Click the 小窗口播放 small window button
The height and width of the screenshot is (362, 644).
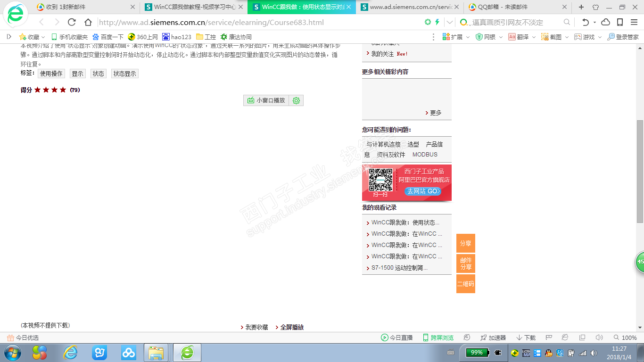[266, 100]
